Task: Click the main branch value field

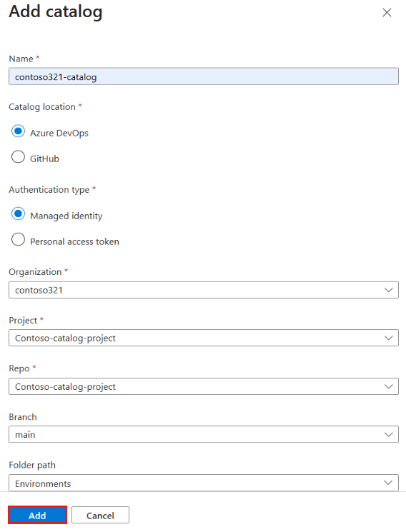Action: pyautogui.click(x=204, y=435)
